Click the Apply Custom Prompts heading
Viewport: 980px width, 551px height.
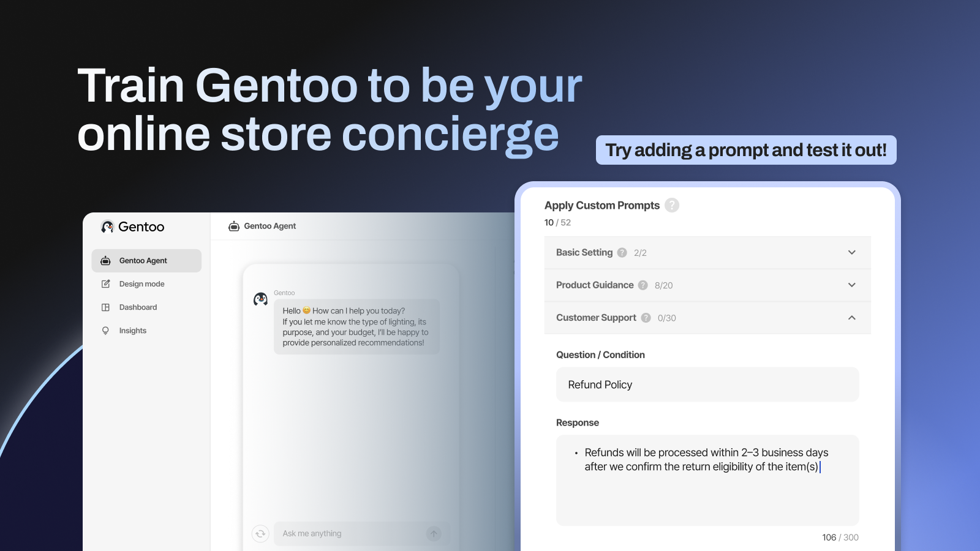(x=602, y=206)
